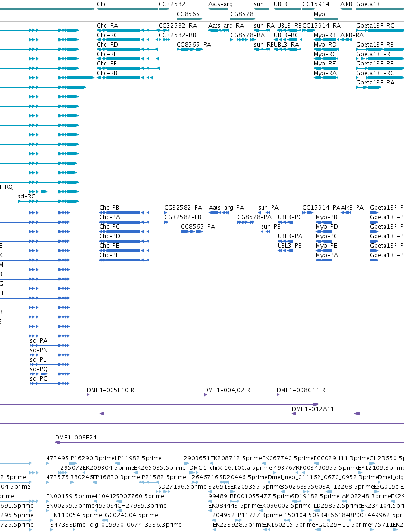Image resolution: width=404 pixels, height=532 pixels.
Task: Click protein sd-PL
Action: coord(38,360)
